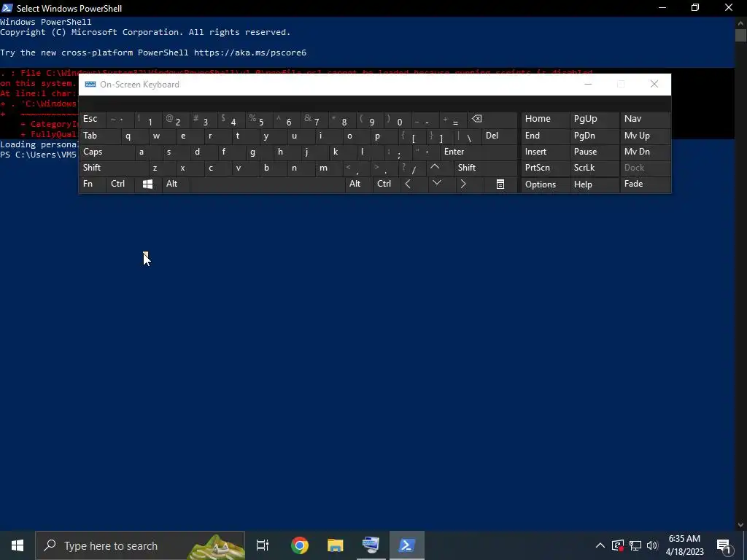Click the Mv Dn key
This screenshot has height=560, width=747.
pyautogui.click(x=645, y=152)
